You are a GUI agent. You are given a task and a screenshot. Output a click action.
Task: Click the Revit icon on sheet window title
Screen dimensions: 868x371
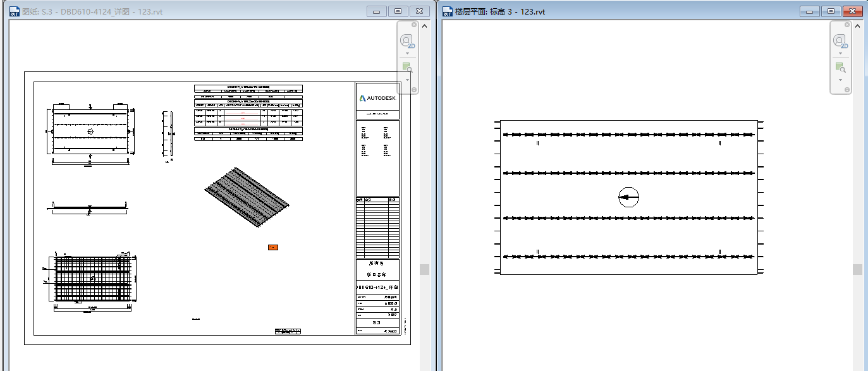pyautogui.click(x=13, y=11)
